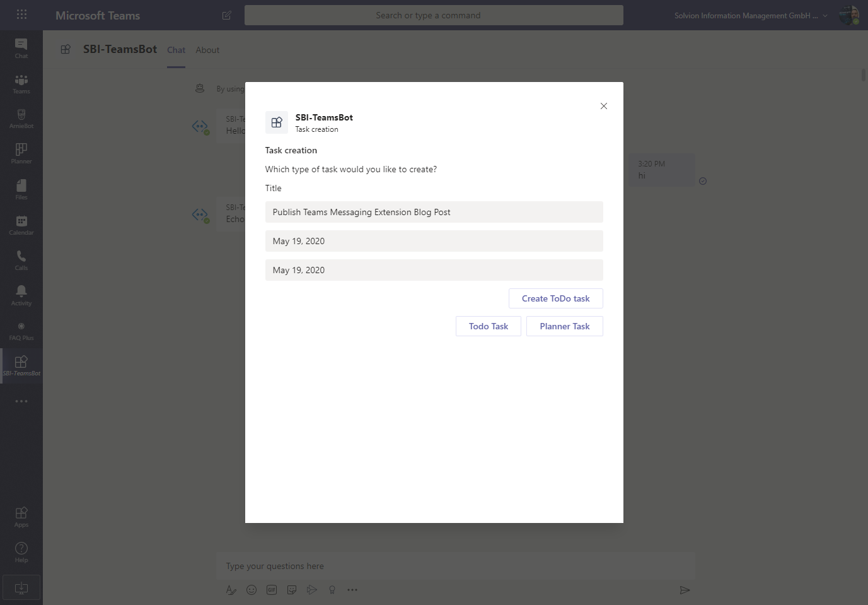This screenshot has height=605, width=868.
Task: Open Help in the sidebar
Action: coord(21,552)
